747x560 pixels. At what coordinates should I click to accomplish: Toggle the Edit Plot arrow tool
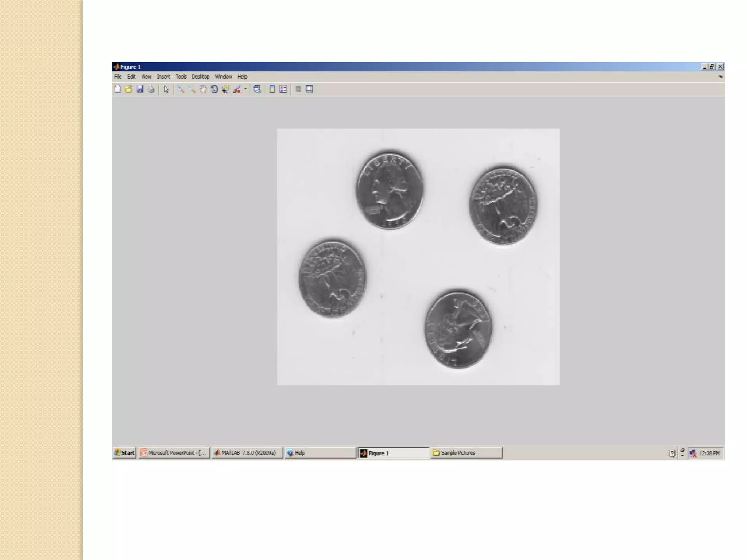click(166, 89)
